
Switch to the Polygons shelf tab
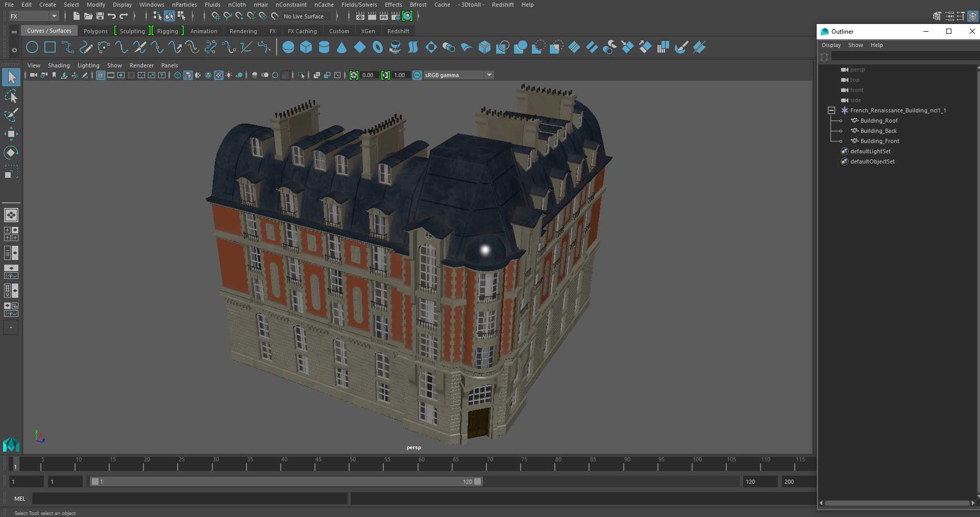(x=95, y=31)
